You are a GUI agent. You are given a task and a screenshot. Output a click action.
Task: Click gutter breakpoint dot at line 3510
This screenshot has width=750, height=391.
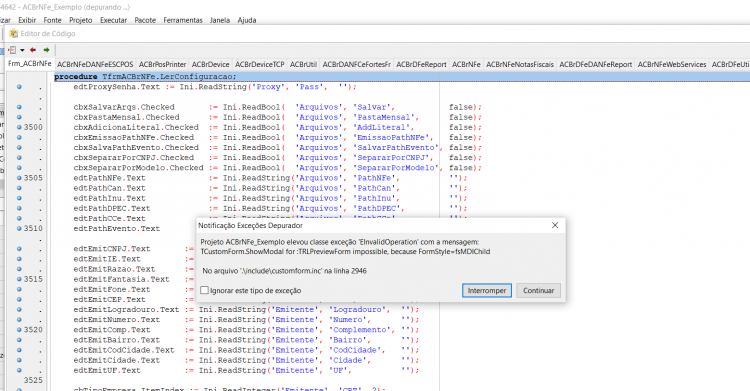(19, 228)
